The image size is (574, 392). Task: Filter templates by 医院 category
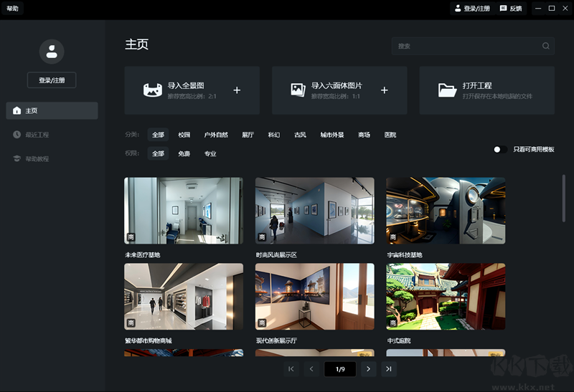[390, 135]
